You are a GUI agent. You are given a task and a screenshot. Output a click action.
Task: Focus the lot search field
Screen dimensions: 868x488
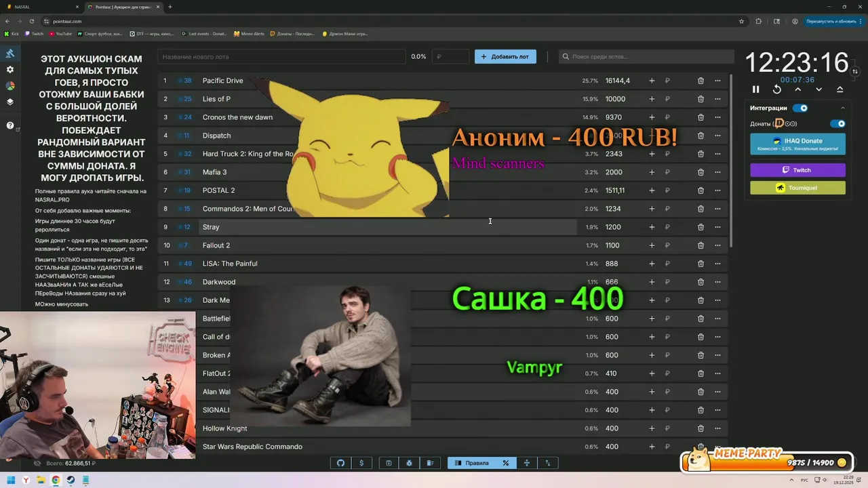[x=646, y=57]
